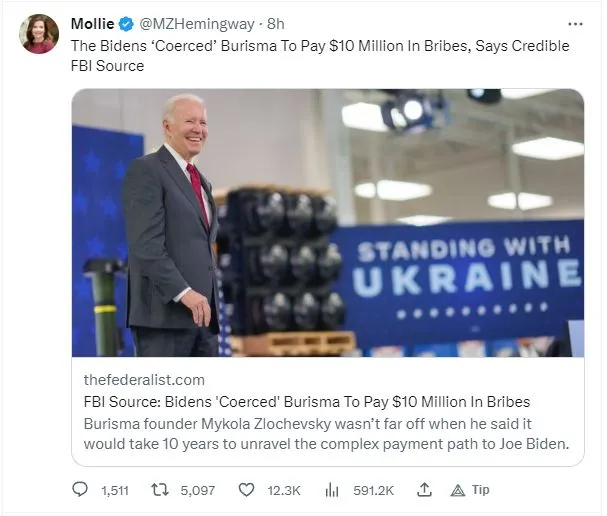
Task: Click the display name Mollie
Action: click(92, 23)
